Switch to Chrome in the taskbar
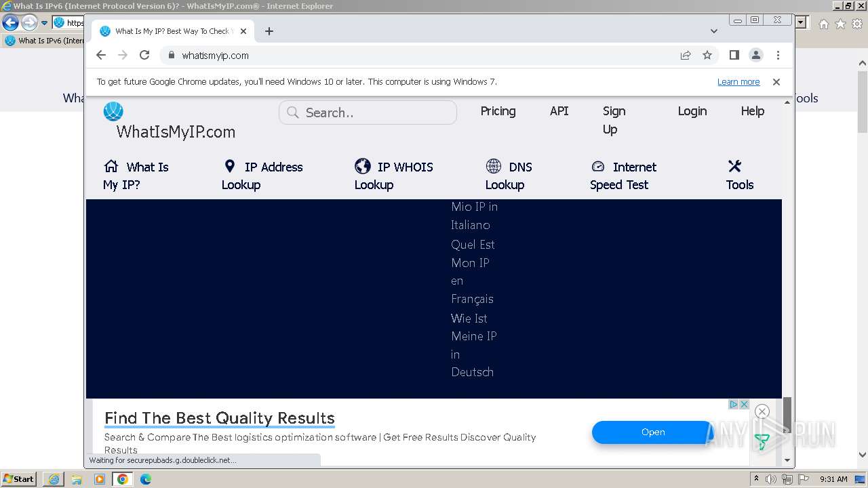Screen dimensions: 868x488 (x=123, y=479)
